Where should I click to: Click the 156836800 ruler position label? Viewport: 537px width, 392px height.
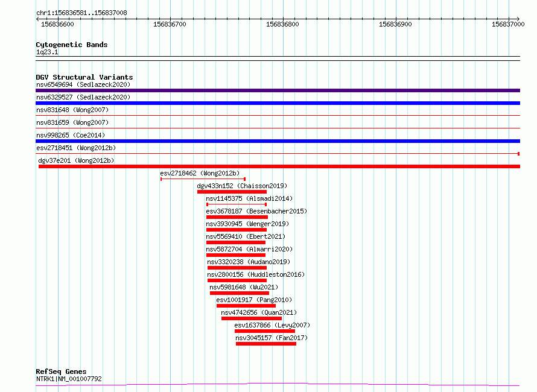coord(282,24)
